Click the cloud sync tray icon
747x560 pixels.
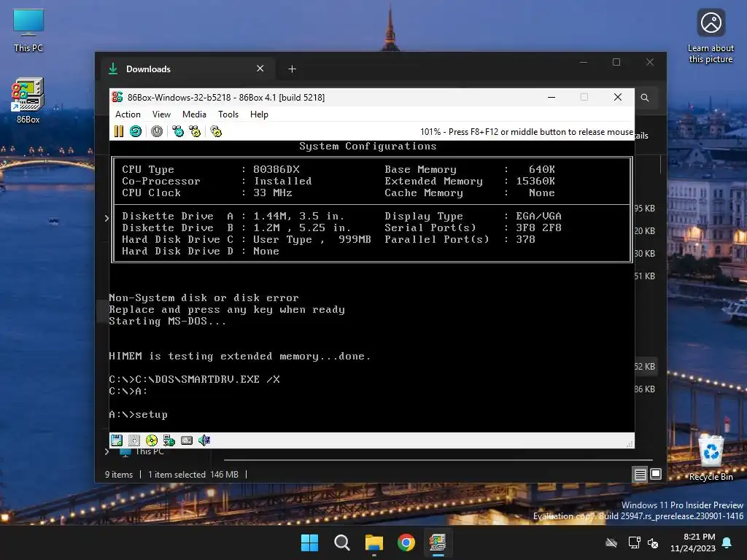pyautogui.click(x=611, y=542)
